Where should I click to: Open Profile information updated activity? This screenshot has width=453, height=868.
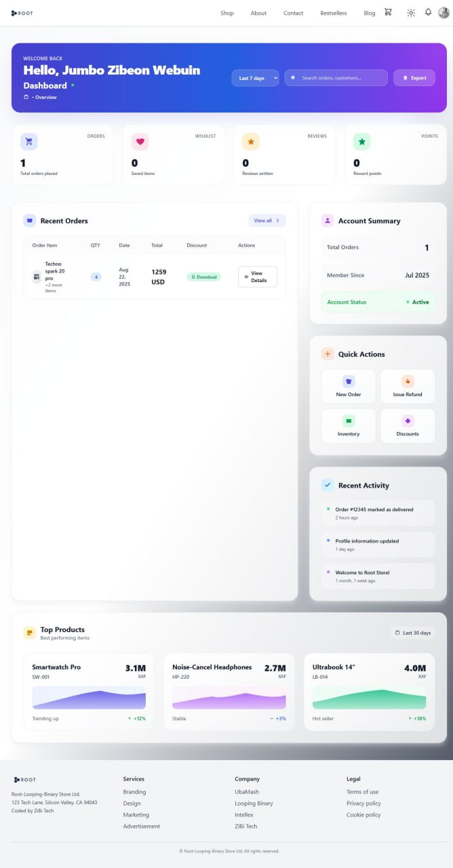[378, 545]
